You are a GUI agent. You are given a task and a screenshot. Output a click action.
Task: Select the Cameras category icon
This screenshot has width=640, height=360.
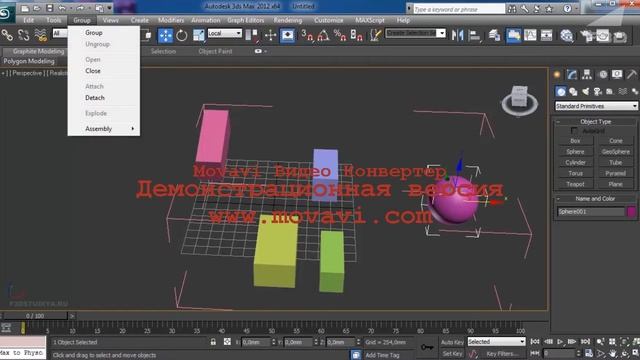pos(598,91)
